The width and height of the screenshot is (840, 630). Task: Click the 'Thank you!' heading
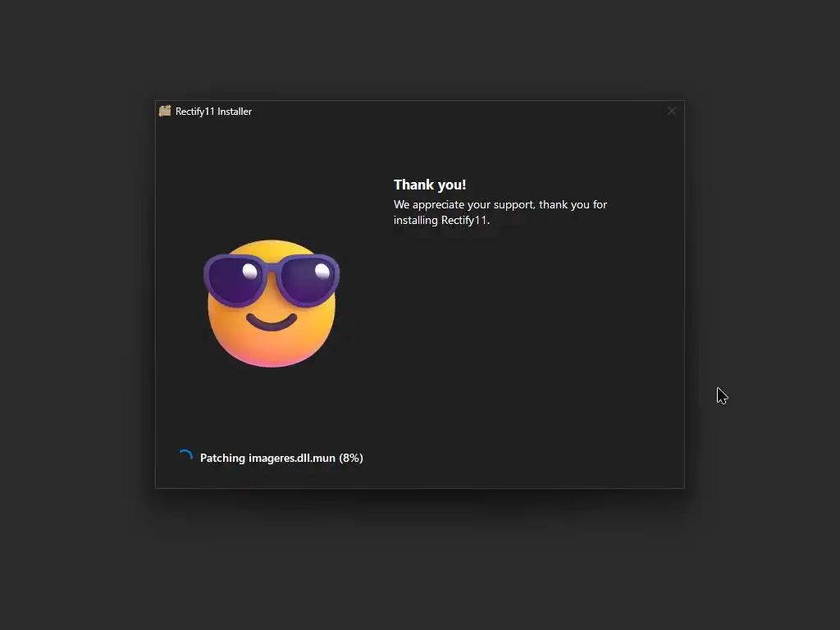430,185
